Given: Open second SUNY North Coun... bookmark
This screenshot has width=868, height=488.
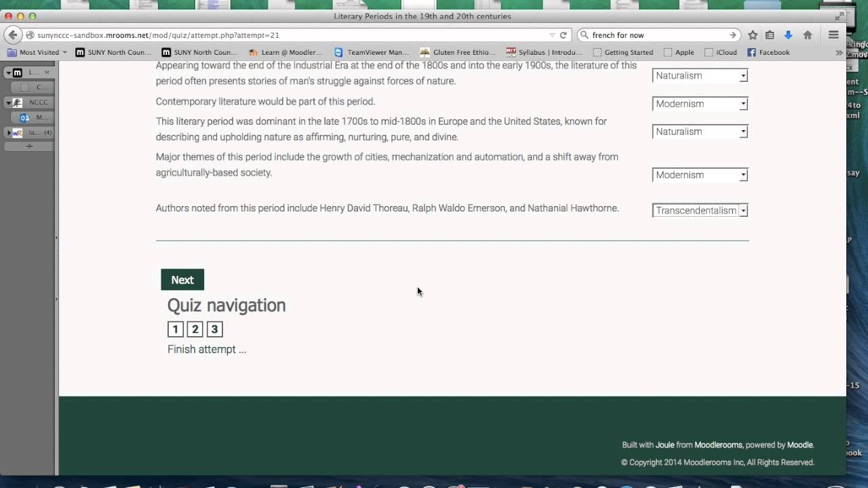Looking at the screenshot, I should click(x=199, y=52).
